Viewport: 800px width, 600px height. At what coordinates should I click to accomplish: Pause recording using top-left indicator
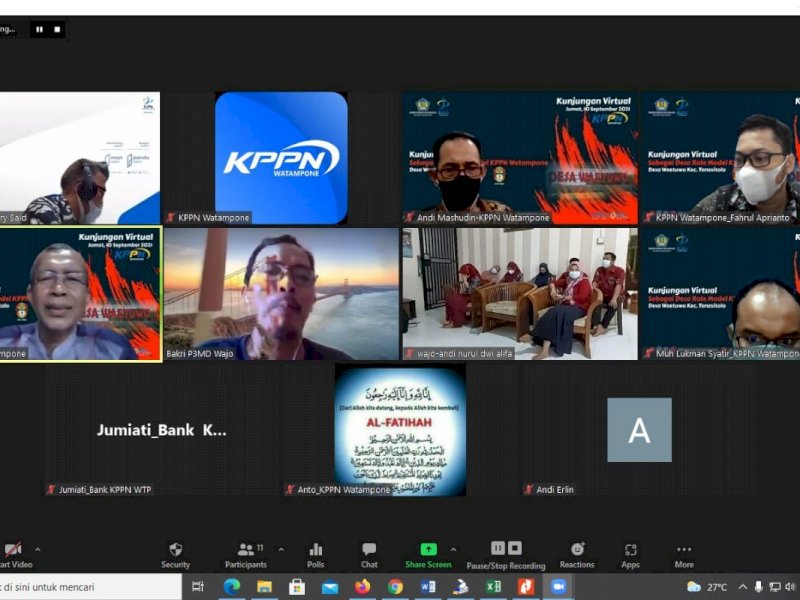39,30
